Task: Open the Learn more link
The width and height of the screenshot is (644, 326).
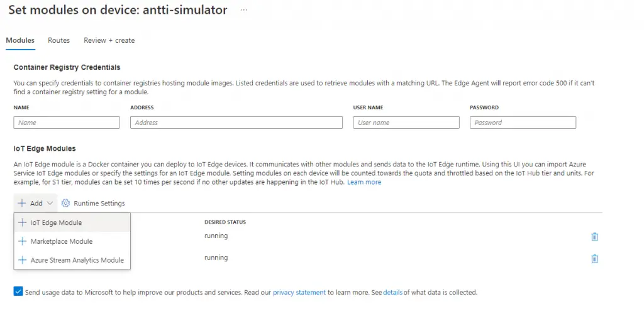Action: point(364,182)
